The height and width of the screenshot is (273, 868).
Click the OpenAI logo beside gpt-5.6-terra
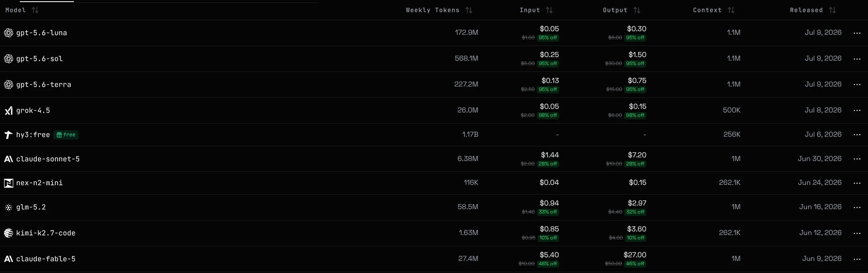tap(8, 85)
